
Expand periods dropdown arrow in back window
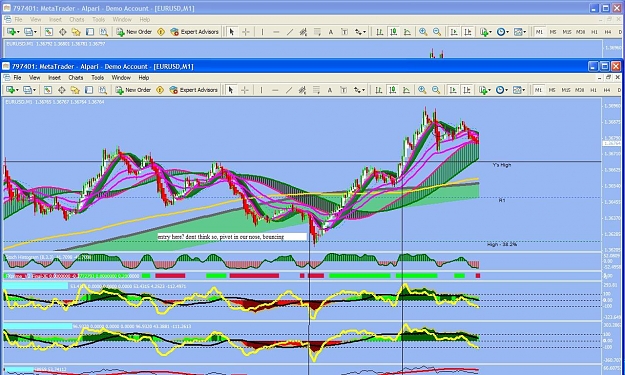[x=507, y=32]
